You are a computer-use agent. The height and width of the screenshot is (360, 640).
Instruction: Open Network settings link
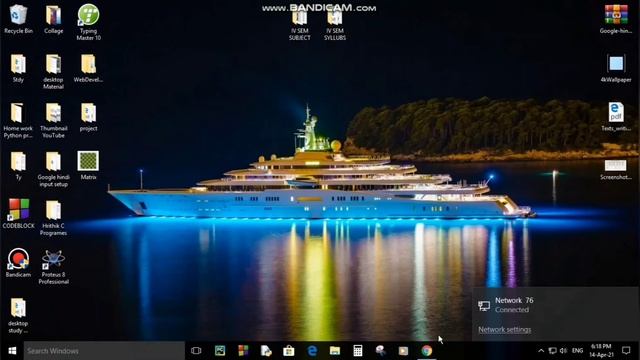pos(504,330)
